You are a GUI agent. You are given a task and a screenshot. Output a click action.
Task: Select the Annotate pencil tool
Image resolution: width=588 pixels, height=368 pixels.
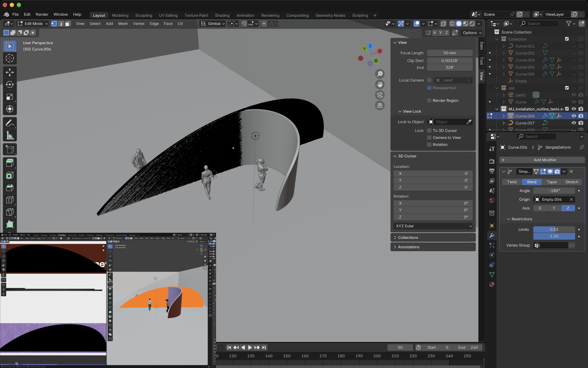tap(10, 123)
